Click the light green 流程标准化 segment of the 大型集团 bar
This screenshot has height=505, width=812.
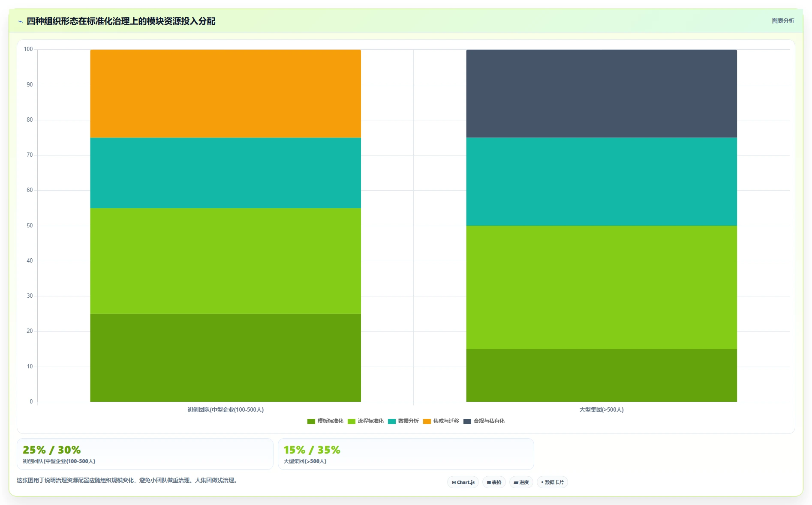601,287
